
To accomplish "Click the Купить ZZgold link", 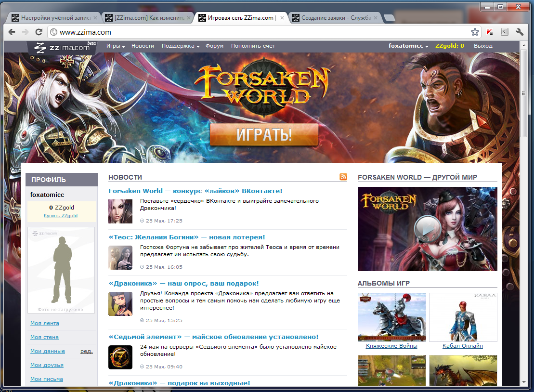I will 61,216.
